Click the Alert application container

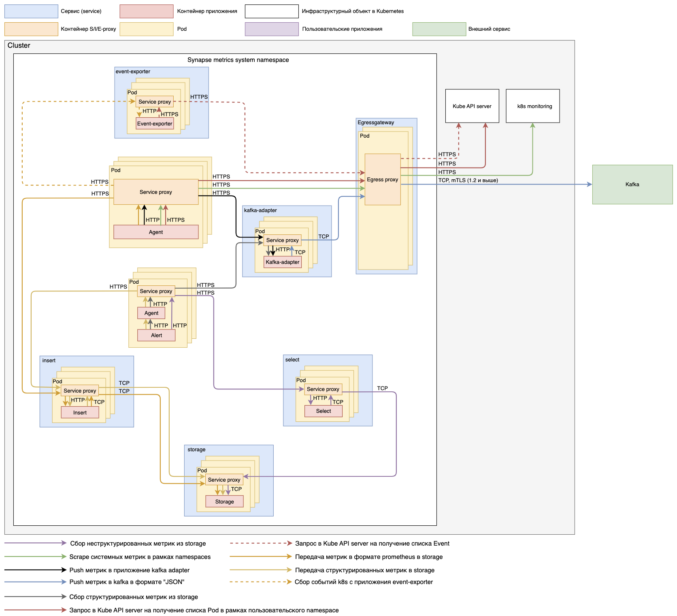[156, 335]
